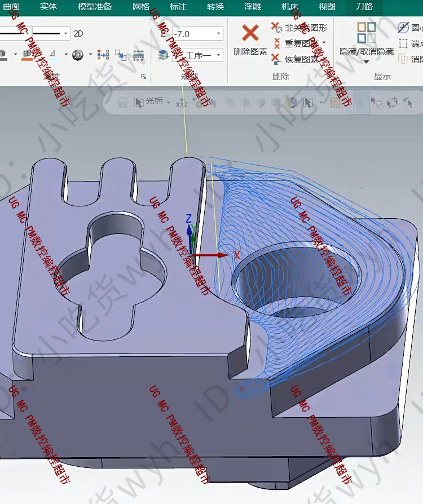Screen dimensions: 423x504
Task: Expand the 重复图形 dropdown arrow
Action: point(324,43)
